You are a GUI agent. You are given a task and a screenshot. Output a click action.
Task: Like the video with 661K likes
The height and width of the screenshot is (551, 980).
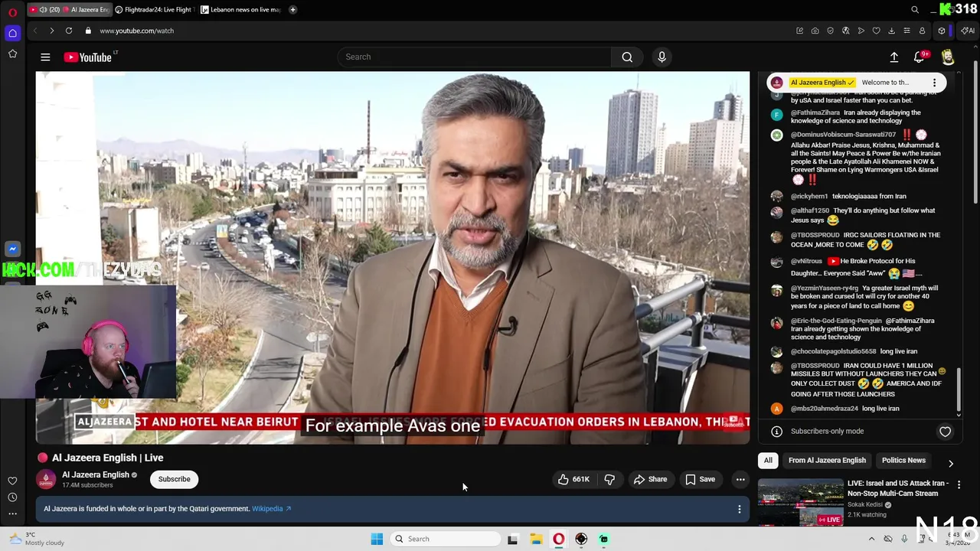coord(573,479)
